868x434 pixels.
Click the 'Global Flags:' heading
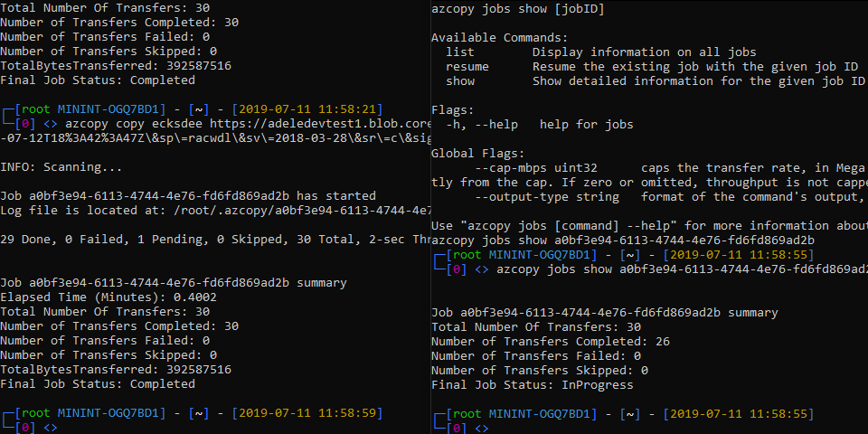tap(477, 154)
